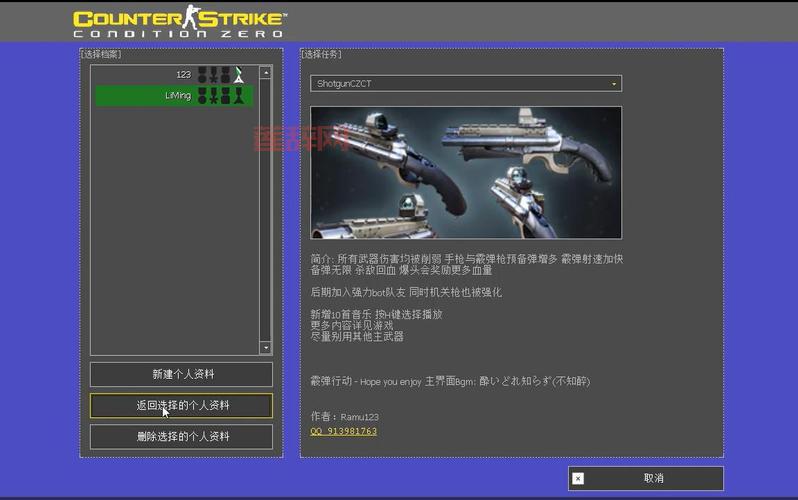798x500 pixels.
Task: Click the profile list scrollbar track
Action: [266, 210]
